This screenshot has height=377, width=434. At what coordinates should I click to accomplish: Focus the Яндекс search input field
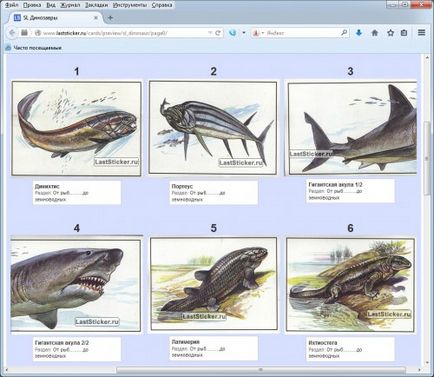[302, 33]
